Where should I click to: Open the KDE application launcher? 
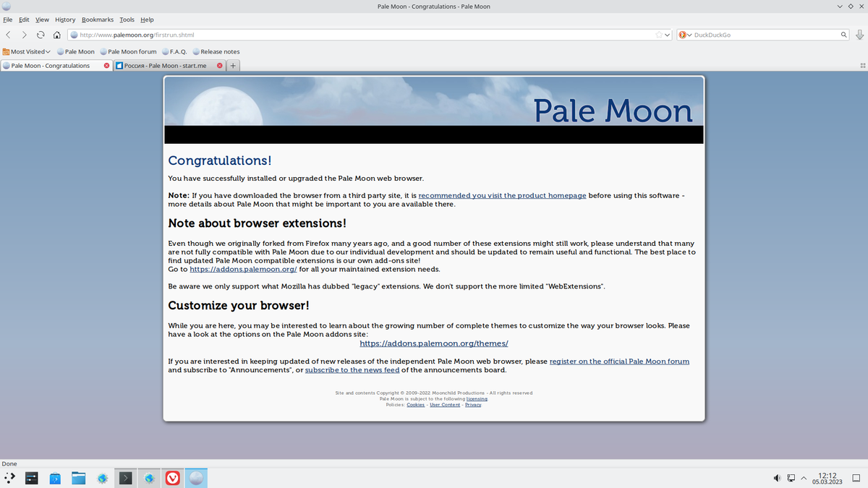click(x=9, y=478)
